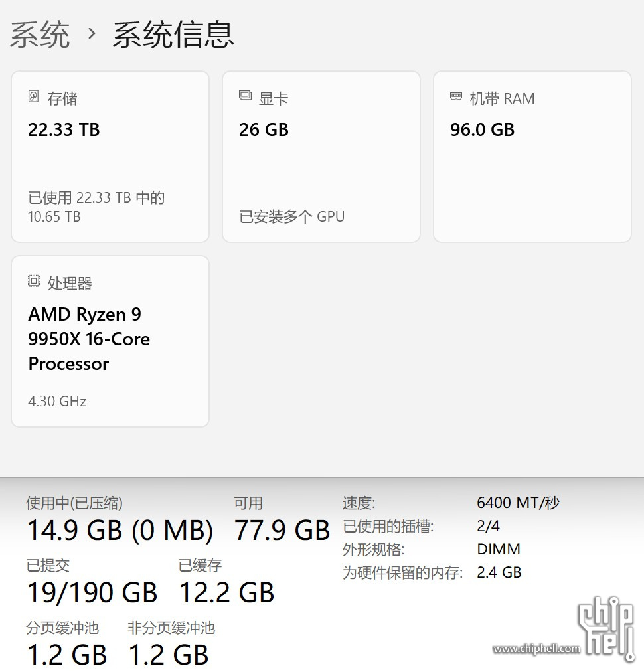Click the 分页缓冲池 label
The image size is (644, 672).
coord(62,628)
